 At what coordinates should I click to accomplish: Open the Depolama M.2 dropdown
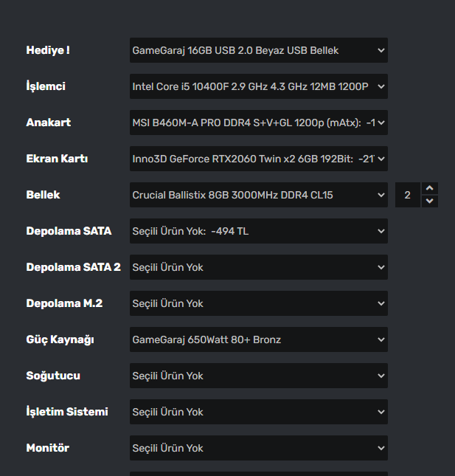pyautogui.click(x=258, y=303)
